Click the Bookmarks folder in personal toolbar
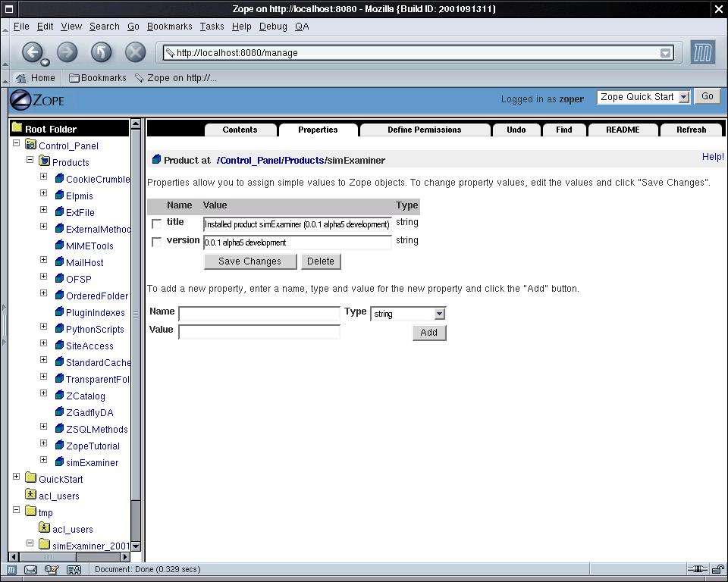 point(98,78)
